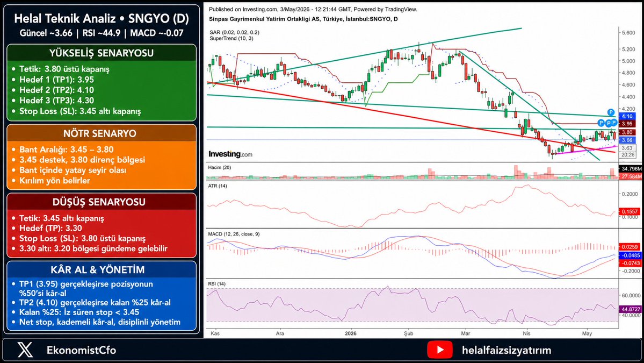Click the 5.600 price axis value

628,33
